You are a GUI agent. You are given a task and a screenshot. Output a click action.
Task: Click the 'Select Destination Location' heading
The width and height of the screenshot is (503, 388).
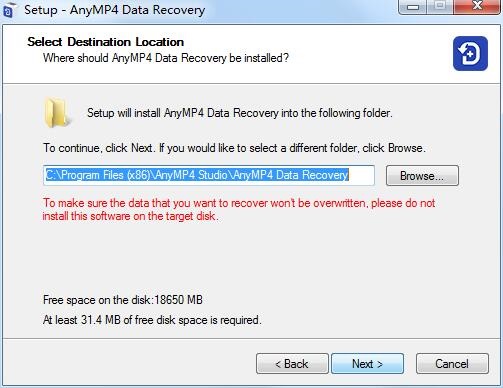[x=106, y=42]
